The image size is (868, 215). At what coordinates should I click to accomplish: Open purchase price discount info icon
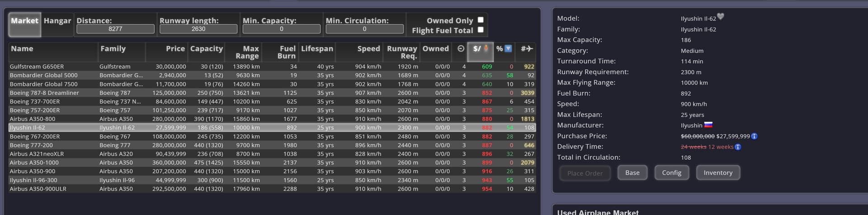tap(754, 136)
